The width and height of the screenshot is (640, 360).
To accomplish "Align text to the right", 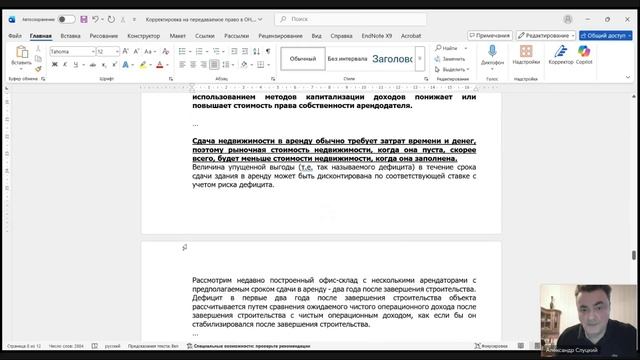I will (203, 64).
